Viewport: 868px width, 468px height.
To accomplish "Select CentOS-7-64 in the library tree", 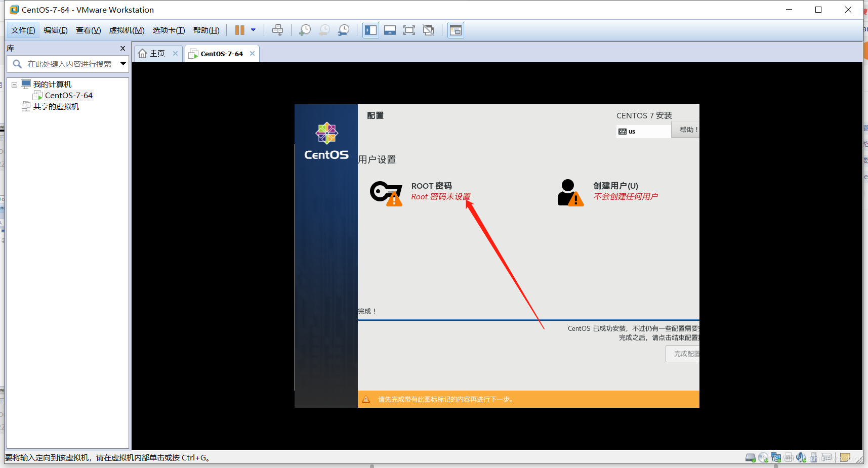I will click(69, 95).
